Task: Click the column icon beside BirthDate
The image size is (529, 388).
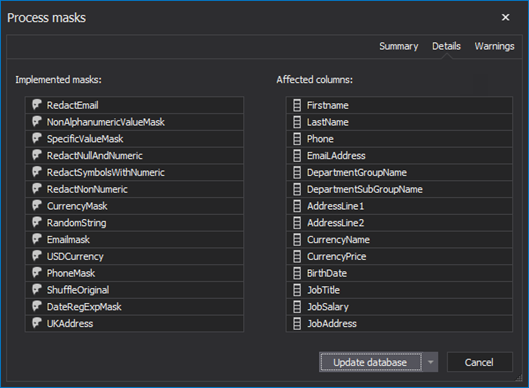Action: pos(297,273)
